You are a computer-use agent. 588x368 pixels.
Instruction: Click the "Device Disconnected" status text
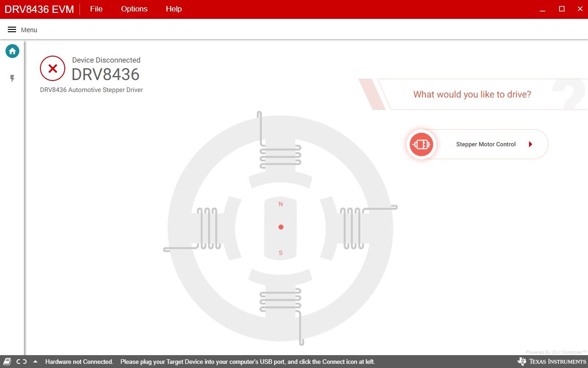click(x=106, y=60)
